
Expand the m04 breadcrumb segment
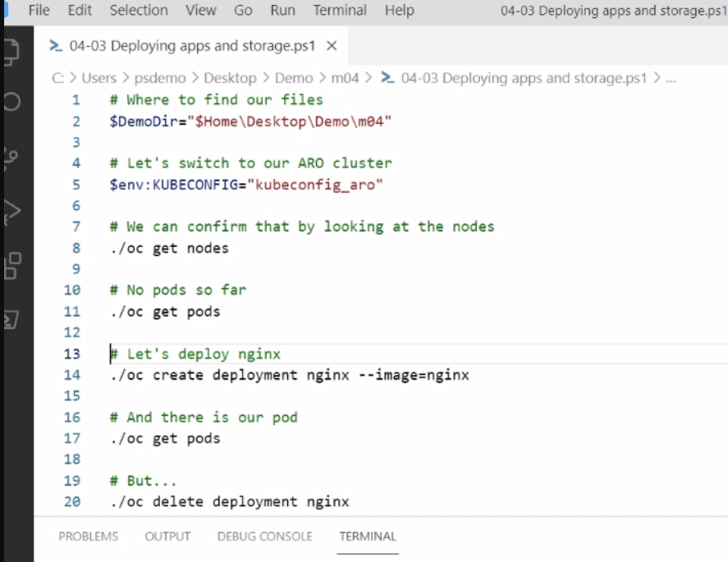[345, 78]
